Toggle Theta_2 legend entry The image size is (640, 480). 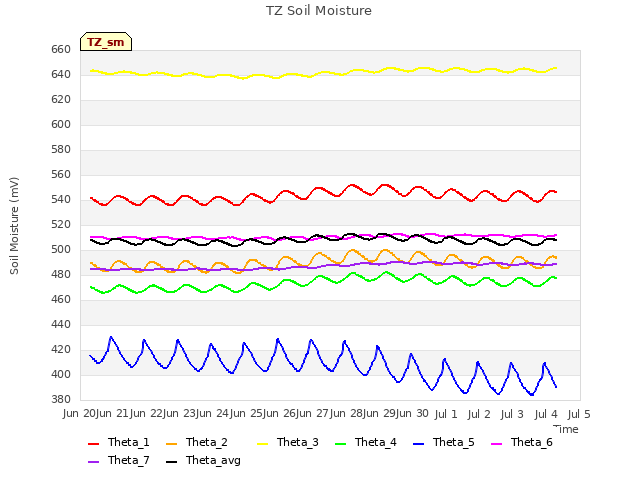197,442
